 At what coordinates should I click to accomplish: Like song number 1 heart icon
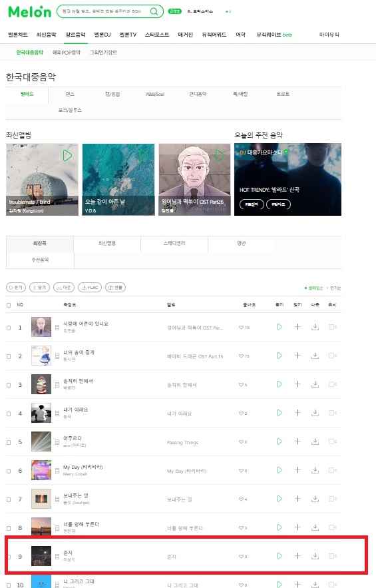pos(241,328)
